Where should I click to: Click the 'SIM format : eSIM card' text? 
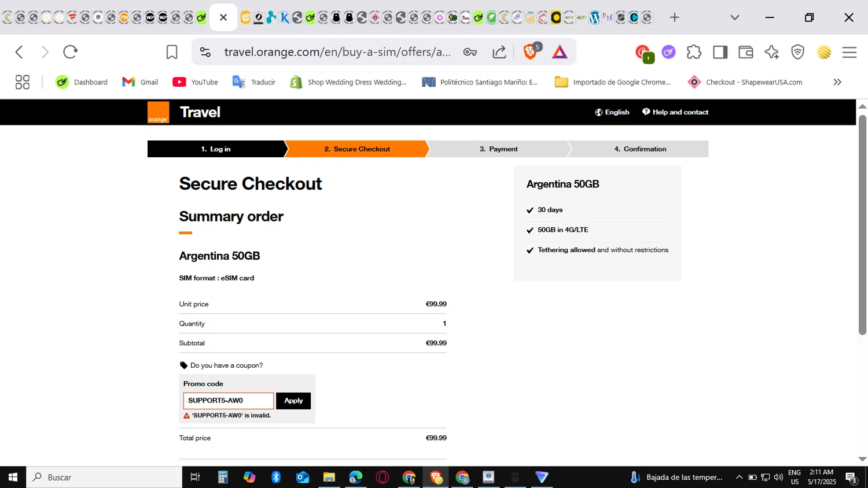[x=216, y=278]
